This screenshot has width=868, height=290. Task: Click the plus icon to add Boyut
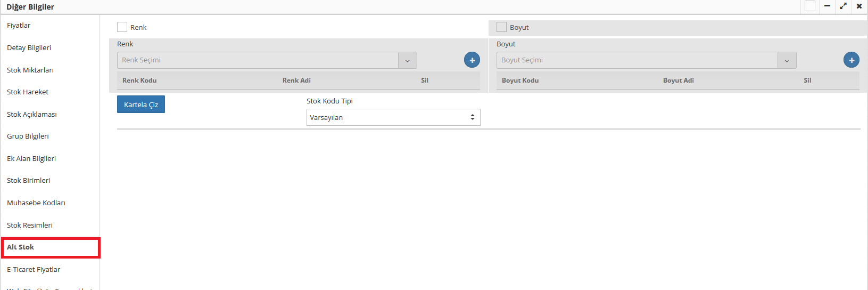(x=851, y=60)
